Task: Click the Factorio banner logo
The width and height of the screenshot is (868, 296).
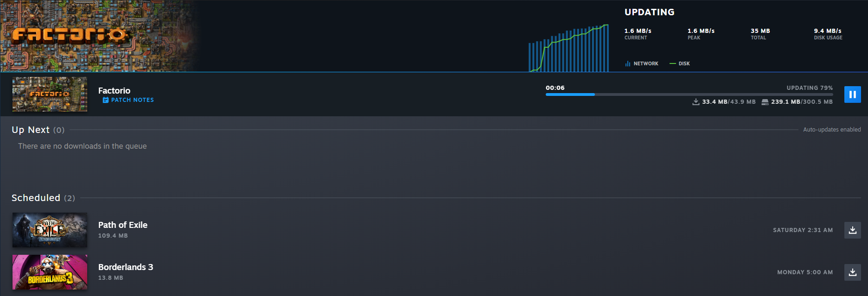Action: (70, 35)
